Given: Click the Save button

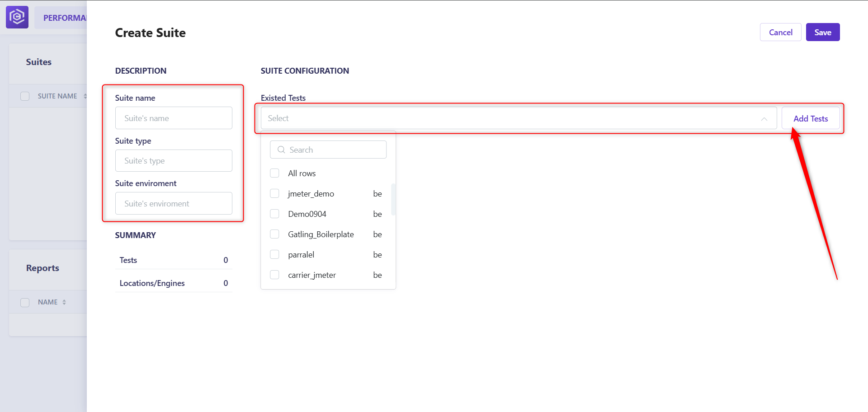Looking at the screenshot, I should coord(823,32).
